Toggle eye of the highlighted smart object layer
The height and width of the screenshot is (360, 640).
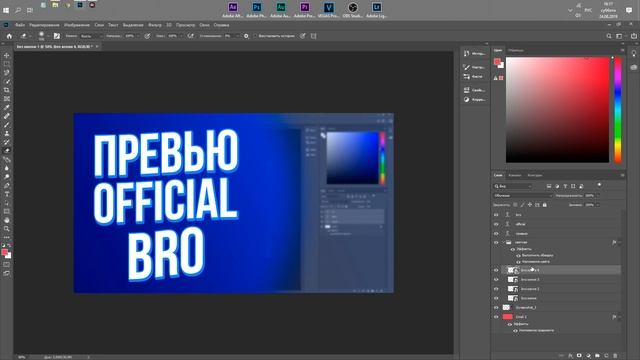[x=496, y=270]
